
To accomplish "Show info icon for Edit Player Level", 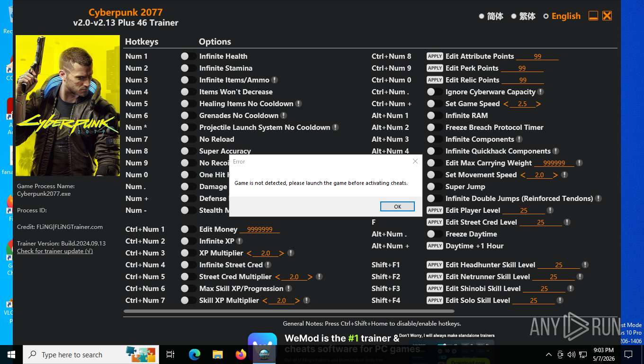I will (x=550, y=210).
